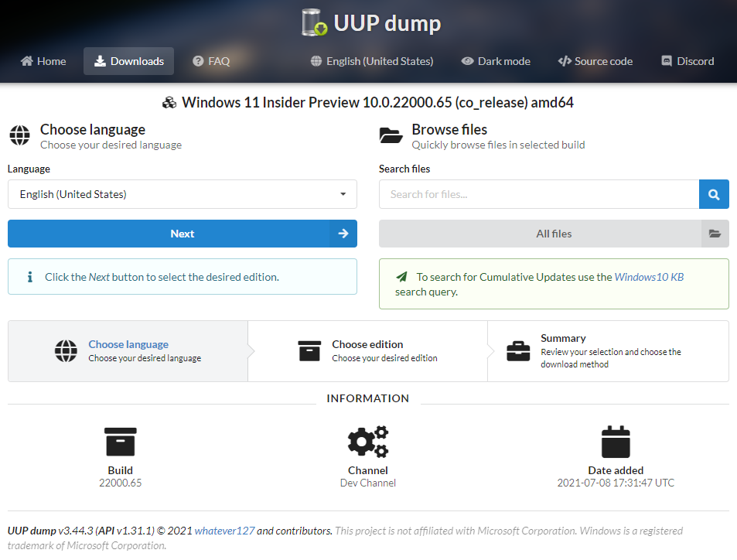The width and height of the screenshot is (737, 560).
Task: Click the Search files label
Action: (404, 169)
